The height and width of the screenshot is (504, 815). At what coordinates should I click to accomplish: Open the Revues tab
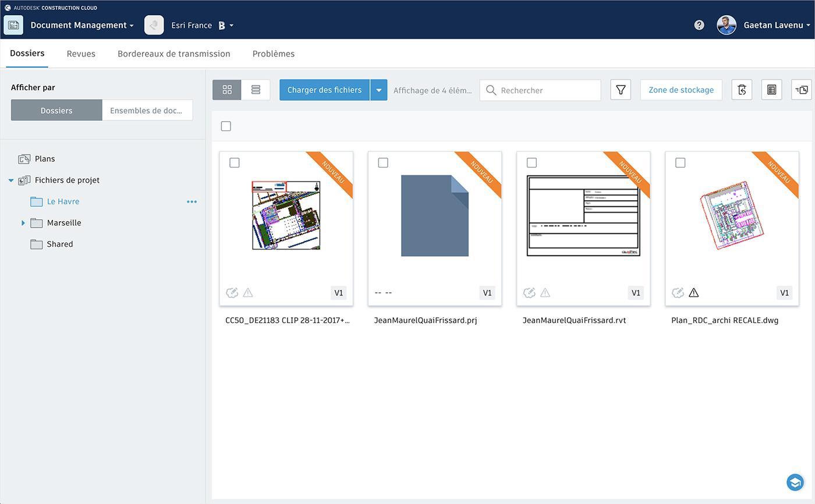pyautogui.click(x=81, y=54)
